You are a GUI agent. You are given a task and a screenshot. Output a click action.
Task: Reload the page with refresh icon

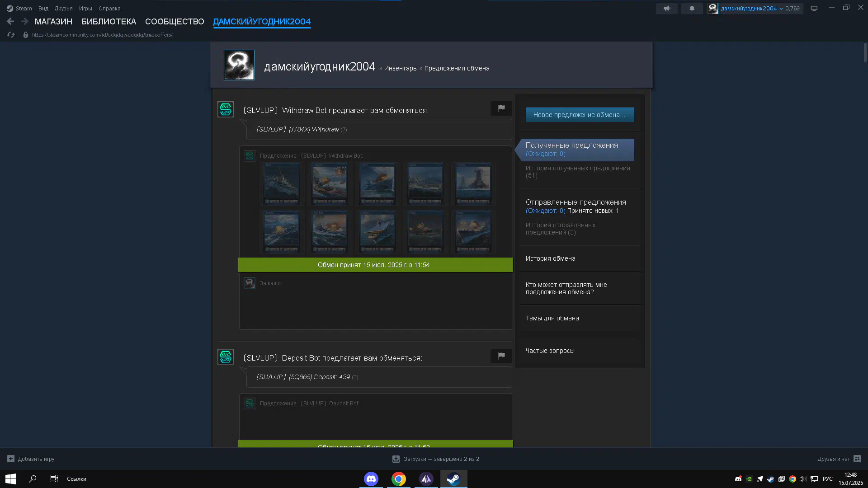coord(11,35)
